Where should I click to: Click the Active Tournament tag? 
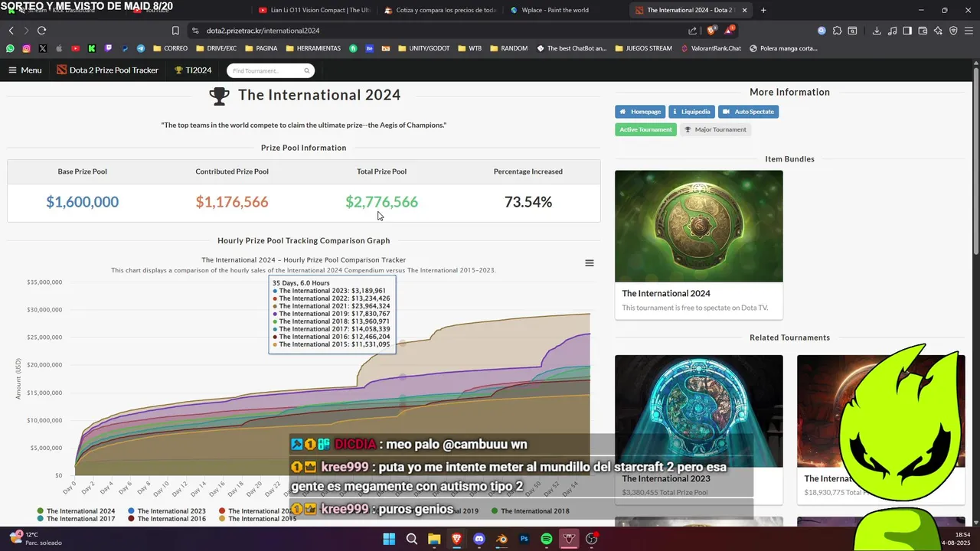(x=645, y=129)
